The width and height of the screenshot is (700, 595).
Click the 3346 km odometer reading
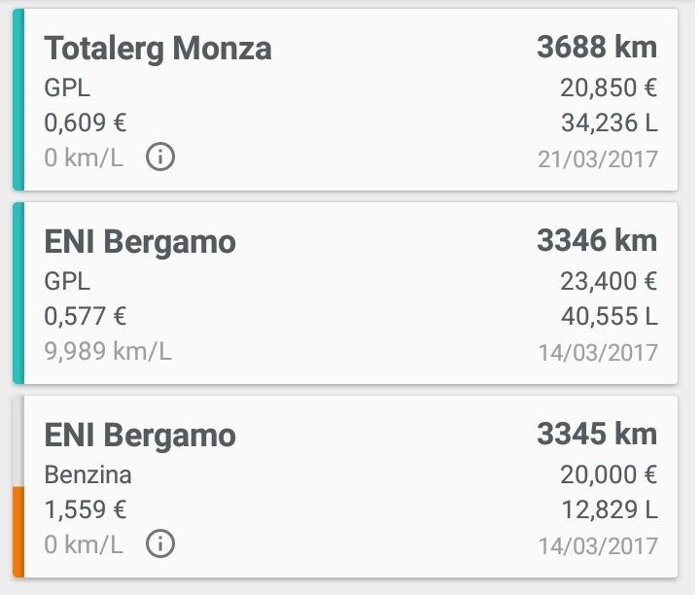click(x=597, y=240)
